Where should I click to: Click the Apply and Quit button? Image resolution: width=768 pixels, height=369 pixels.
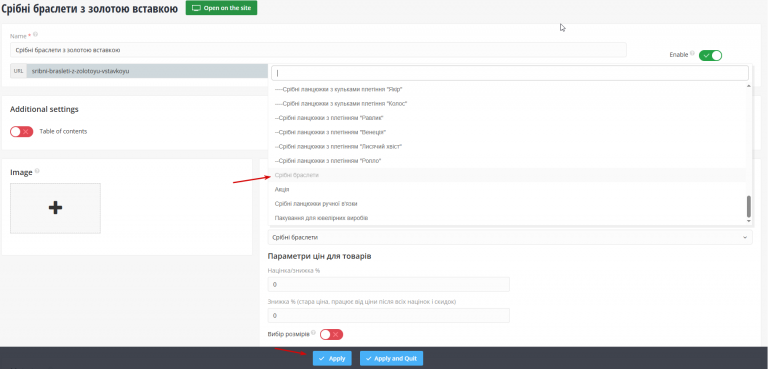coord(391,358)
